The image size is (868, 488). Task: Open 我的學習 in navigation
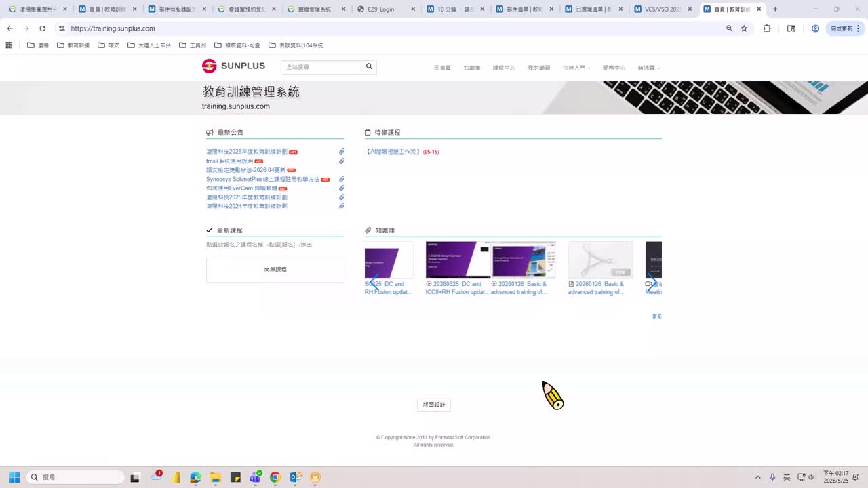pyautogui.click(x=539, y=68)
